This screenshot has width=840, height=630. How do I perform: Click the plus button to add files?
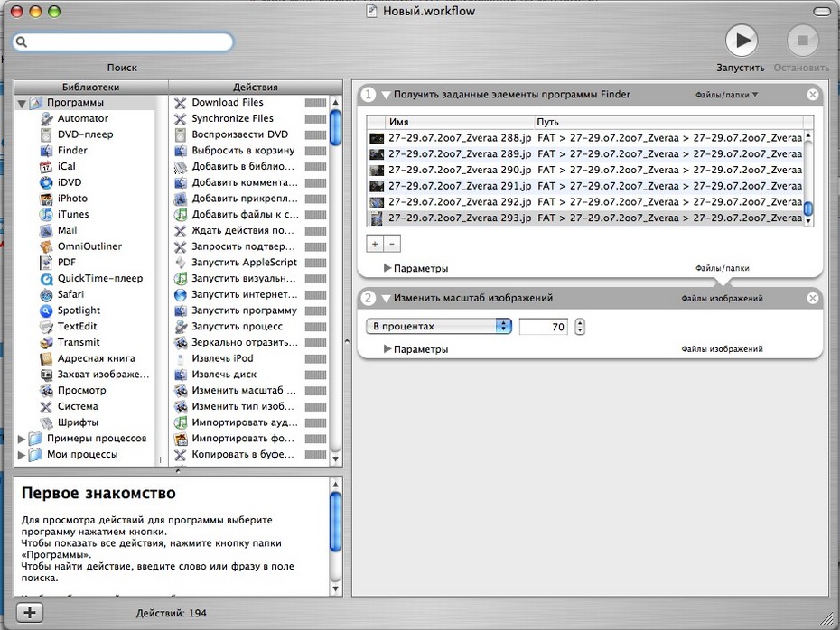click(x=375, y=244)
